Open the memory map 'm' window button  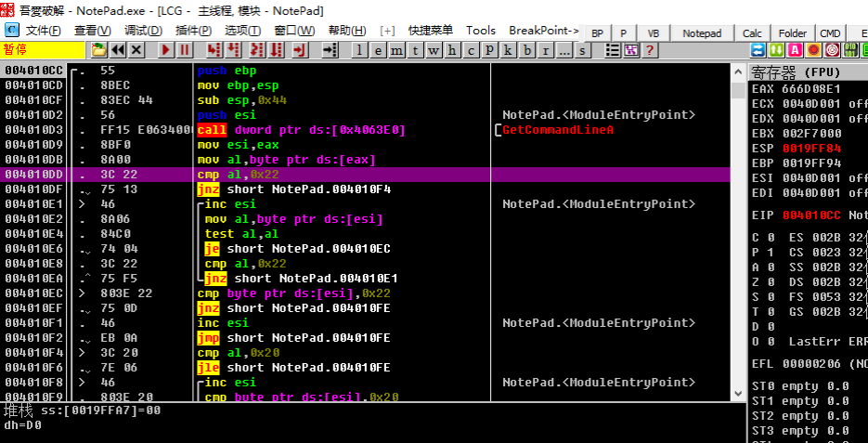tap(398, 50)
